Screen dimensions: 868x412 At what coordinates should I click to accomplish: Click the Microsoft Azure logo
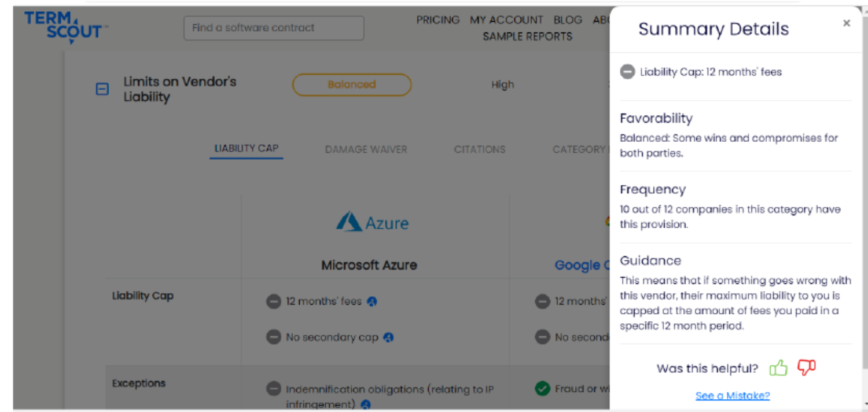pos(372,222)
